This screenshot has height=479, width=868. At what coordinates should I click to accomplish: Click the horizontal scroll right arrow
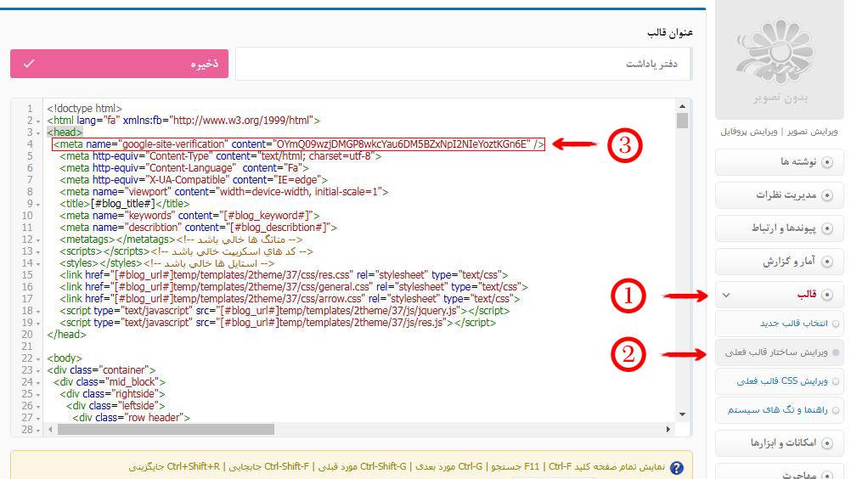pyautogui.click(x=668, y=429)
